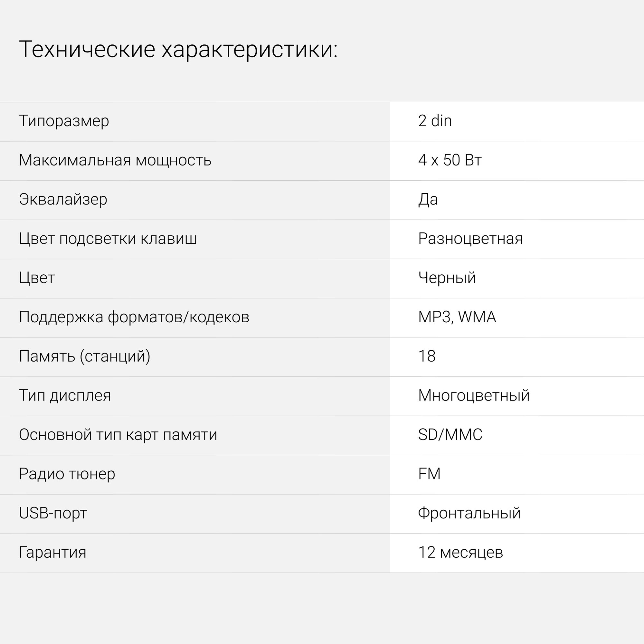Click the "Тип дисплея" label
Screen dimensions: 644x644
(65, 396)
